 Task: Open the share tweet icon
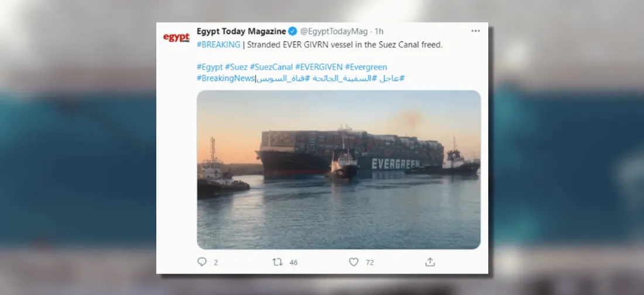430,262
